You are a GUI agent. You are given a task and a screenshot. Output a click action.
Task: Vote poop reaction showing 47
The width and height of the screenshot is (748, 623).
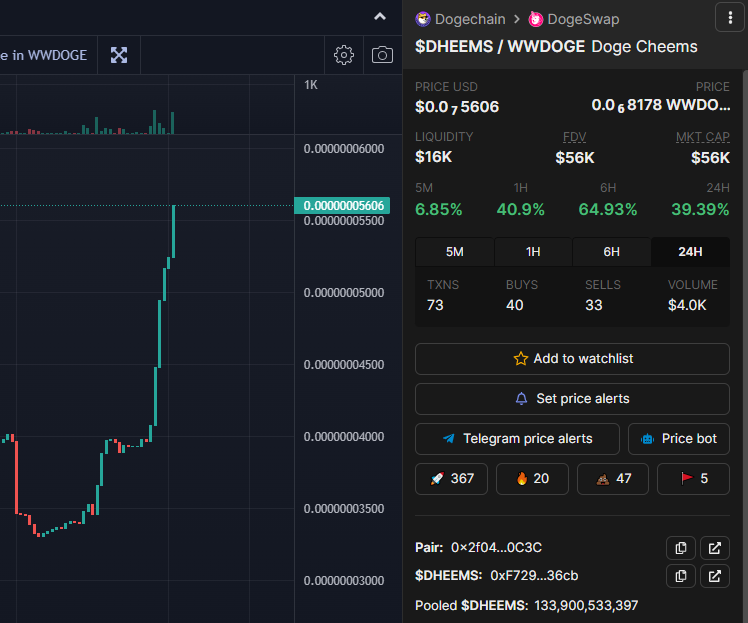pos(613,479)
